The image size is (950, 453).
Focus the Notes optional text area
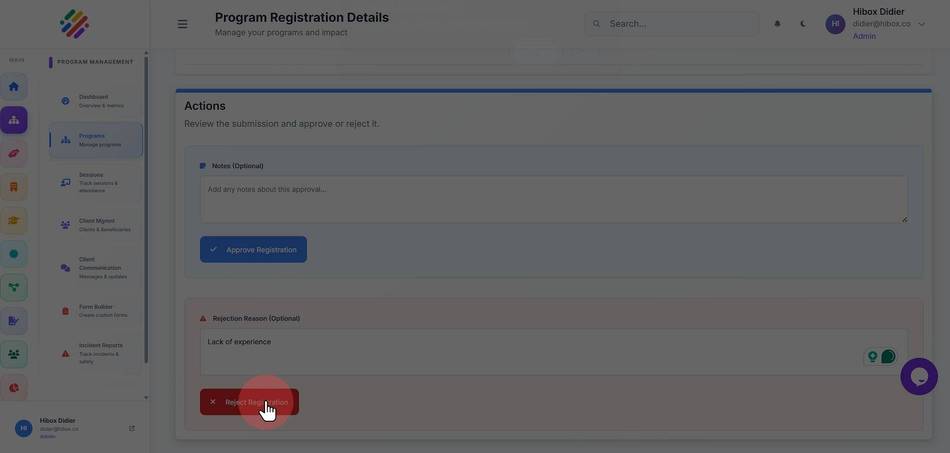554,199
